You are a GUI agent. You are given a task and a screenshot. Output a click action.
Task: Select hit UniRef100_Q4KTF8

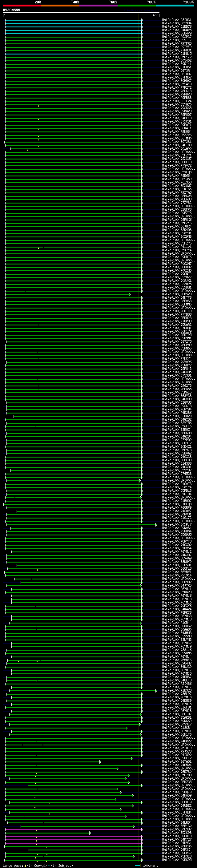177,297
